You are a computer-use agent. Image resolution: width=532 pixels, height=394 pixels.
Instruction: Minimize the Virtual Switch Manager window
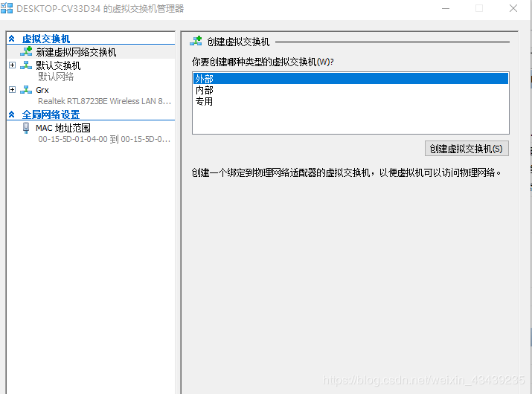click(446, 8)
